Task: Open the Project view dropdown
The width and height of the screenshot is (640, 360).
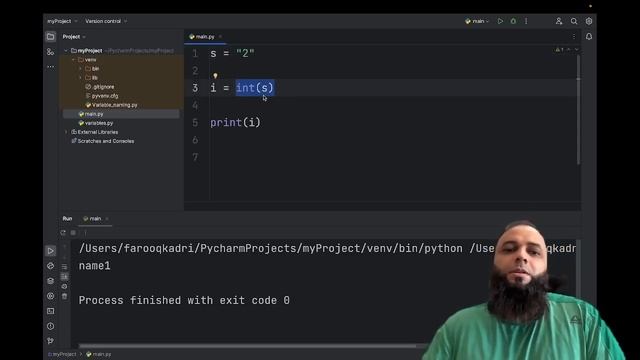Action: click(74, 37)
